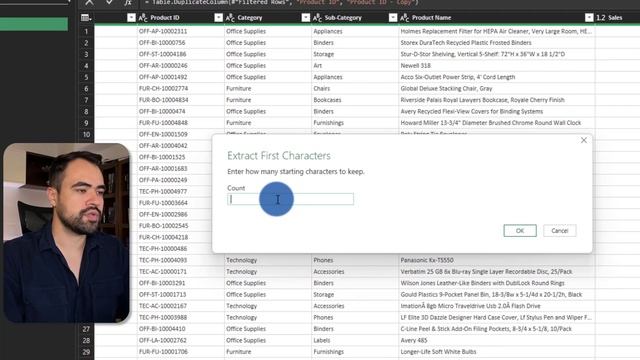This screenshot has width=640, height=360.
Task: Click Category cell Technology beside Panasonic Kx-TS550
Action: [x=242, y=260]
